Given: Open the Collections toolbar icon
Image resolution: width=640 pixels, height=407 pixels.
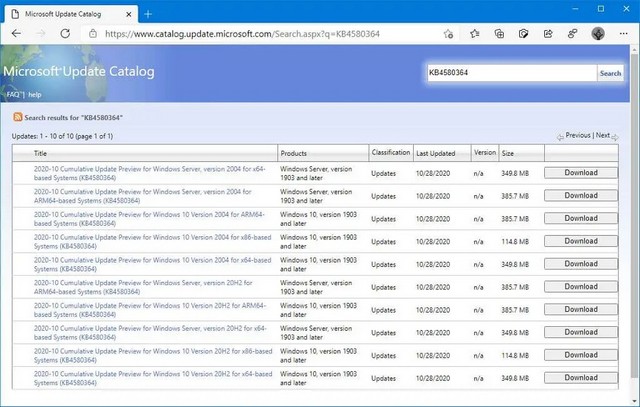Looking at the screenshot, I should pos(498,33).
